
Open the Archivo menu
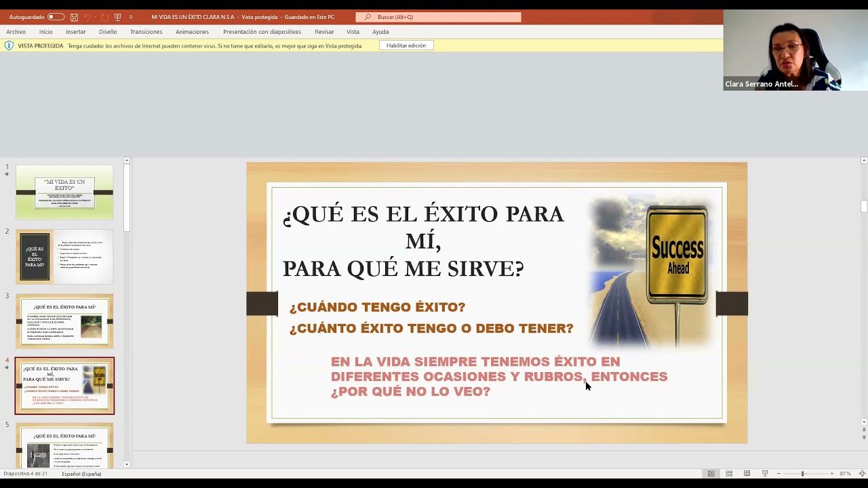16,32
